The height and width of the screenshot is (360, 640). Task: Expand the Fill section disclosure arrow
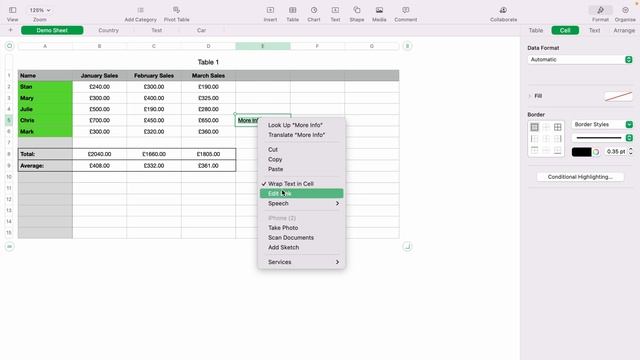[x=530, y=96]
